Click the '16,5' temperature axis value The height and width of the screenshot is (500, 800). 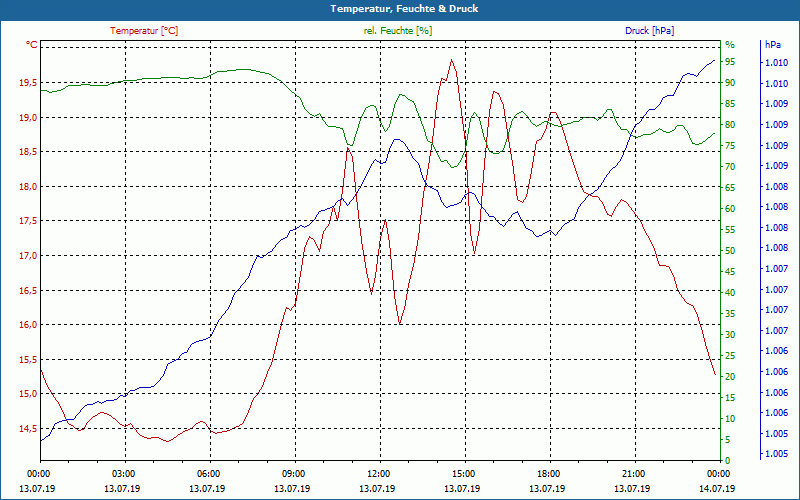[28, 290]
